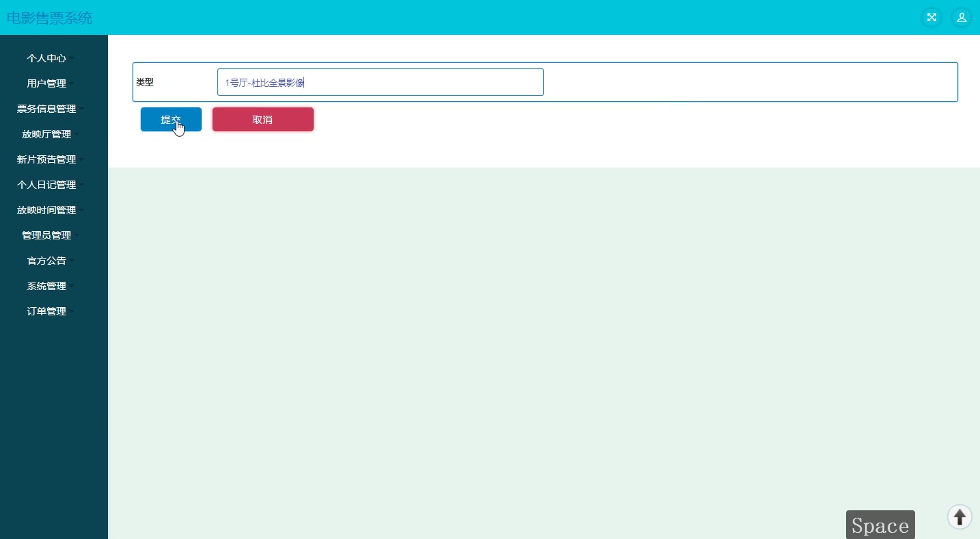Image resolution: width=980 pixels, height=539 pixels.
Task: Toggle fullscreen via the expand icon
Action: click(931, 17)
